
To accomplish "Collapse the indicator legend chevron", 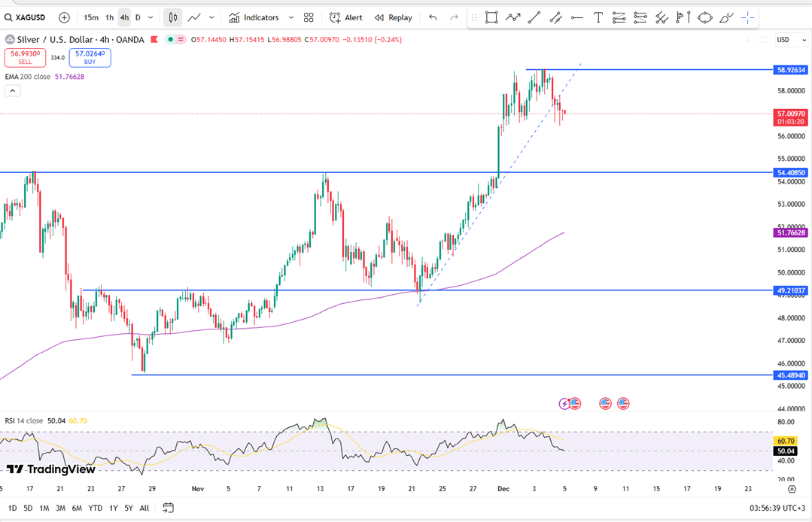I will coord(12,91).
